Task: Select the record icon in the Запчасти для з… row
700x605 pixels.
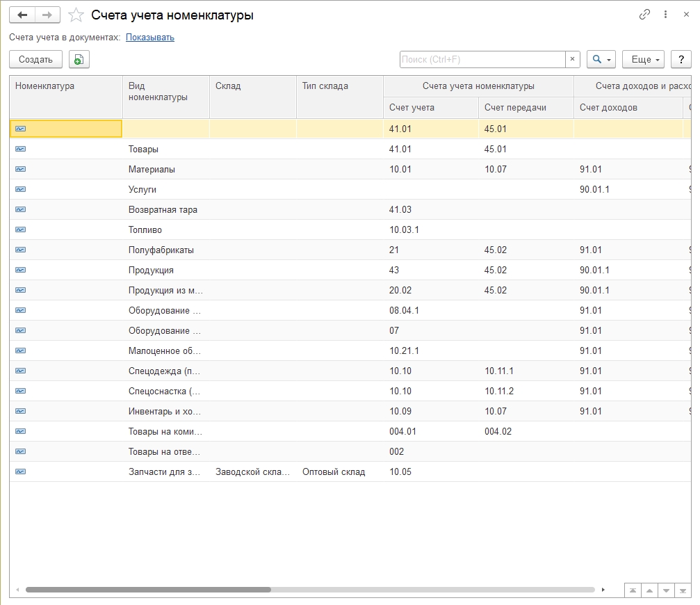Action: 21,471
